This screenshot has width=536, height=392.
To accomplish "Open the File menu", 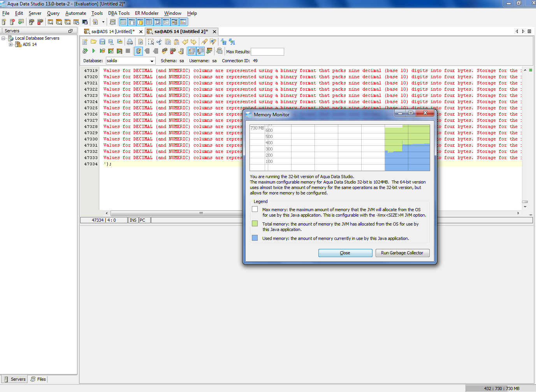I will pyautogui.click(x=6, y=13).
